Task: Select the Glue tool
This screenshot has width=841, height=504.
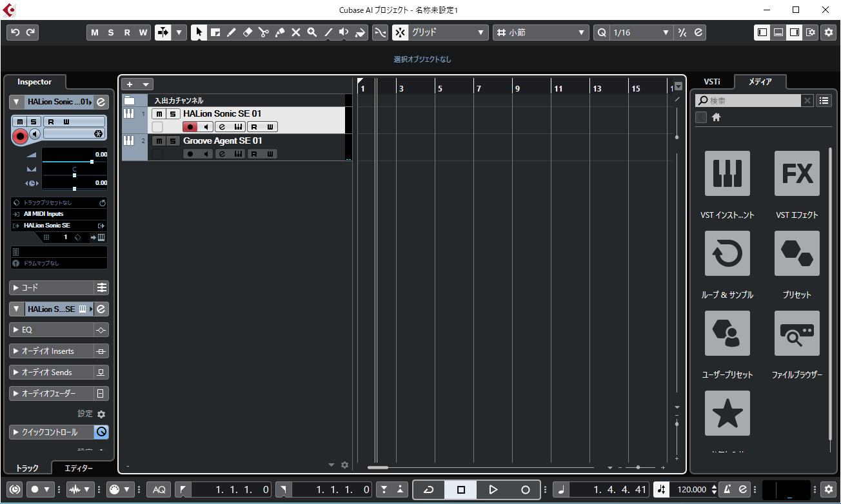Action: pos(280,32)
